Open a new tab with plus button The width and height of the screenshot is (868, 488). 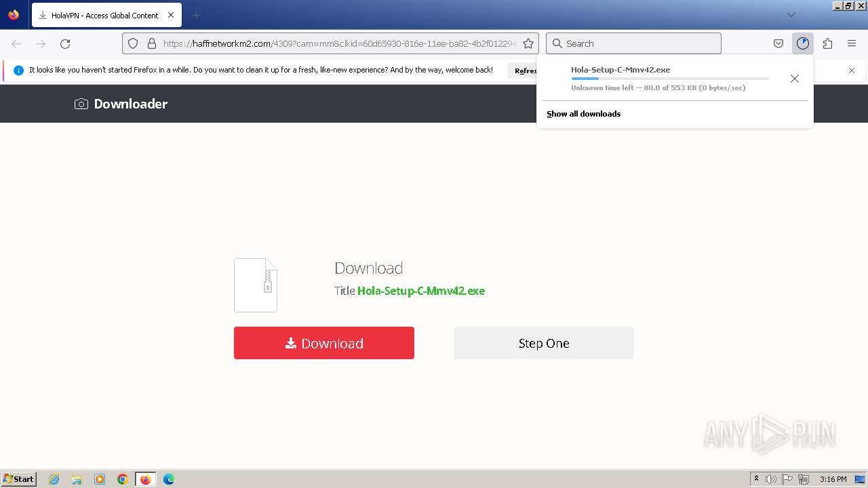pyautogui.click(x=196, y=15)
